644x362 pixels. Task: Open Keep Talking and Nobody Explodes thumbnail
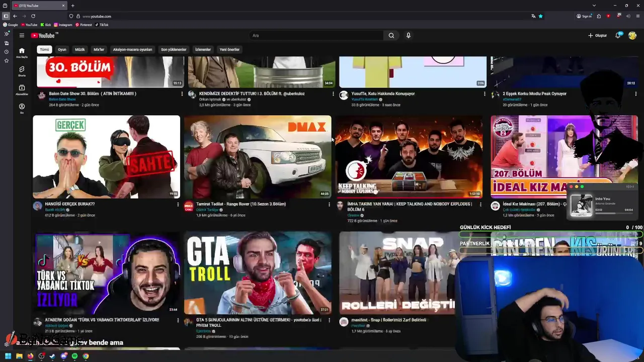point(409,157)
